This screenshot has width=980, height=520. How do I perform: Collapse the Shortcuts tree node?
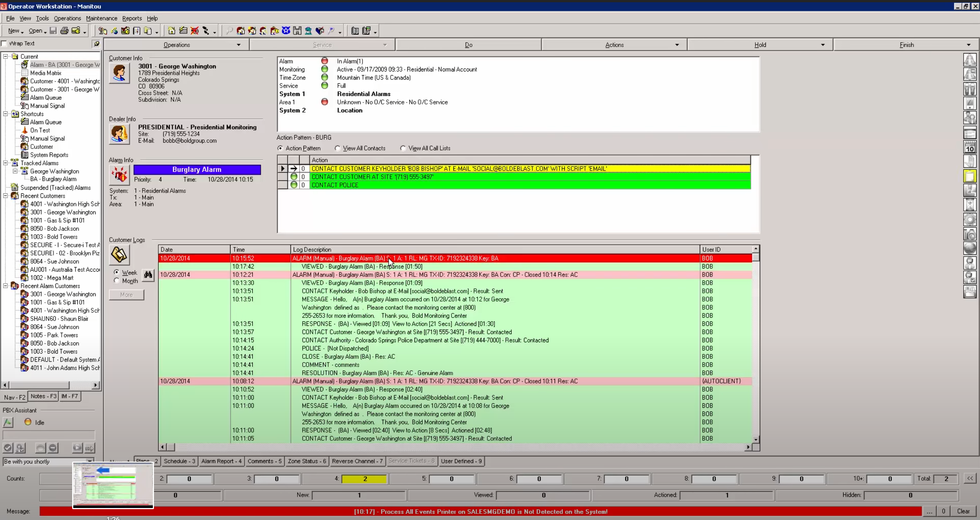(x=6, y=113)
